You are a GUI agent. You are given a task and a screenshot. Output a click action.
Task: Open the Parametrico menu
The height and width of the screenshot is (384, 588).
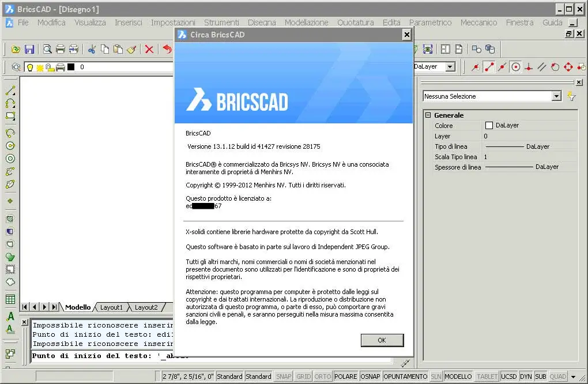(x=430, y=22)
